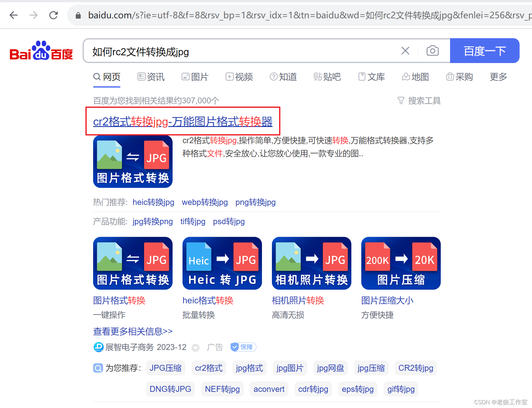Select the 网页 tab
The width and height of the screenshot is (532, 408).
pos(107,77)
